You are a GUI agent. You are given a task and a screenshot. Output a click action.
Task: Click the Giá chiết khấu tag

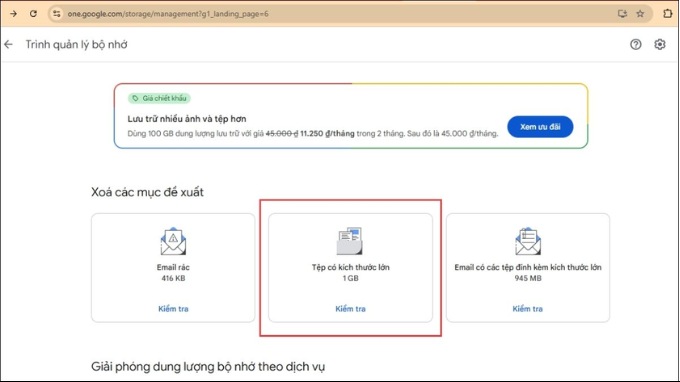[159, 98]
